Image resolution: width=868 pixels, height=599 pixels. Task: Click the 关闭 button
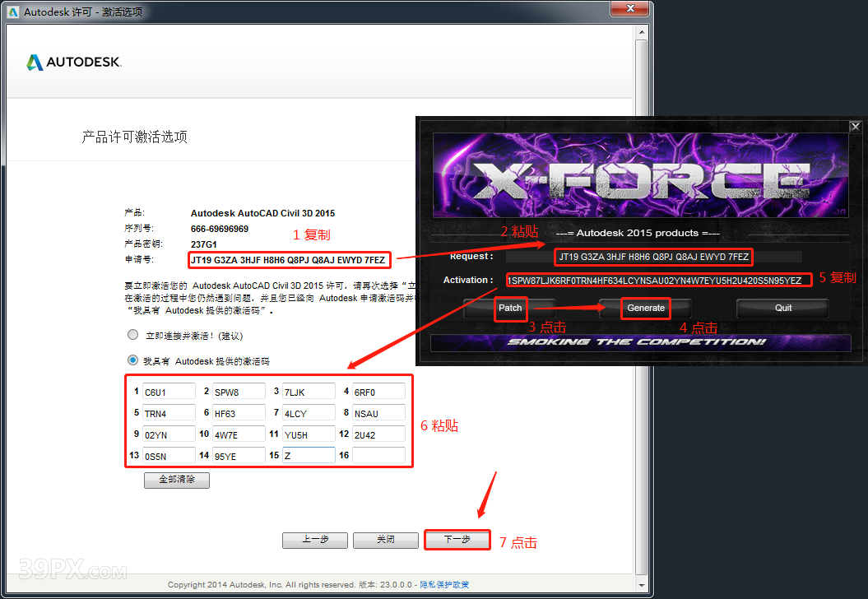[x=386, y=540]
